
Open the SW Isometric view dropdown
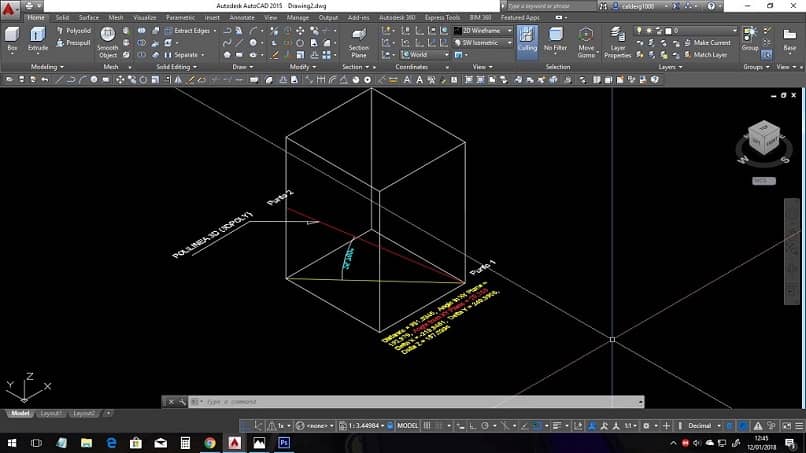483,43
